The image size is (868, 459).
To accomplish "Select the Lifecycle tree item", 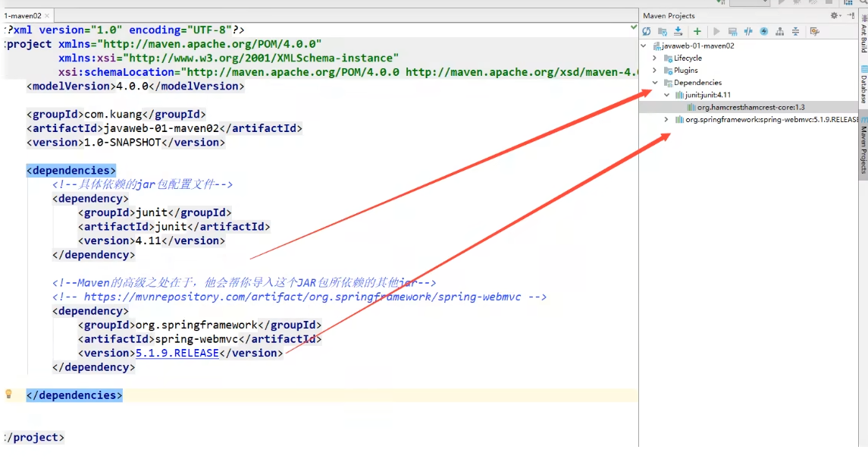I will (688, 58).
